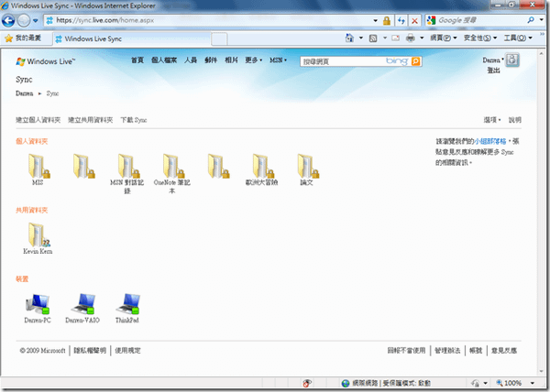Open the zoom level dropdown arrow
Viewport: 550px width, 392px height.
tap(533, 383)
